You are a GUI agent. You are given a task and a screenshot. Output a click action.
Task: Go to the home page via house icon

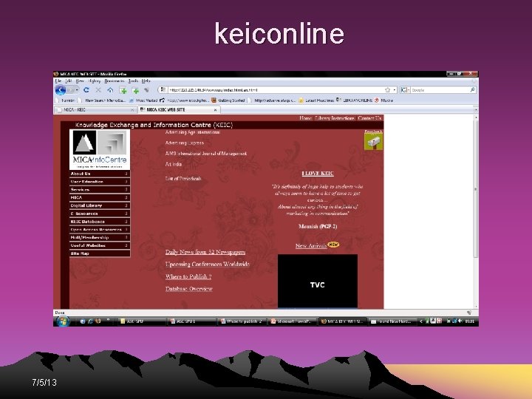click(110, 90)
